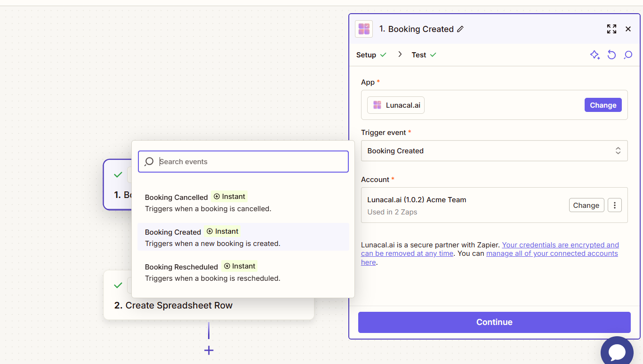Click the chevron between Setup and Test
The width and height of the screenshot is (643, 364).
coord(400,55)
